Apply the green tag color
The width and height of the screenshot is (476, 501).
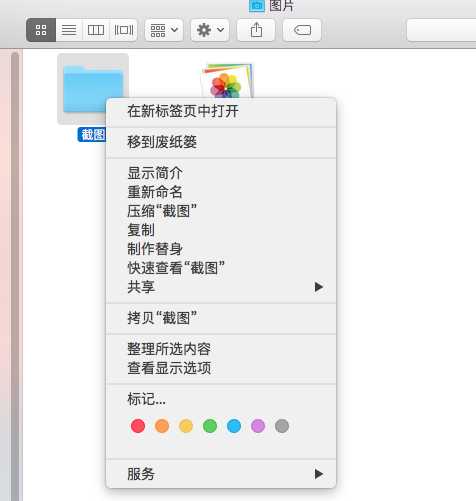tap(210, 426)
